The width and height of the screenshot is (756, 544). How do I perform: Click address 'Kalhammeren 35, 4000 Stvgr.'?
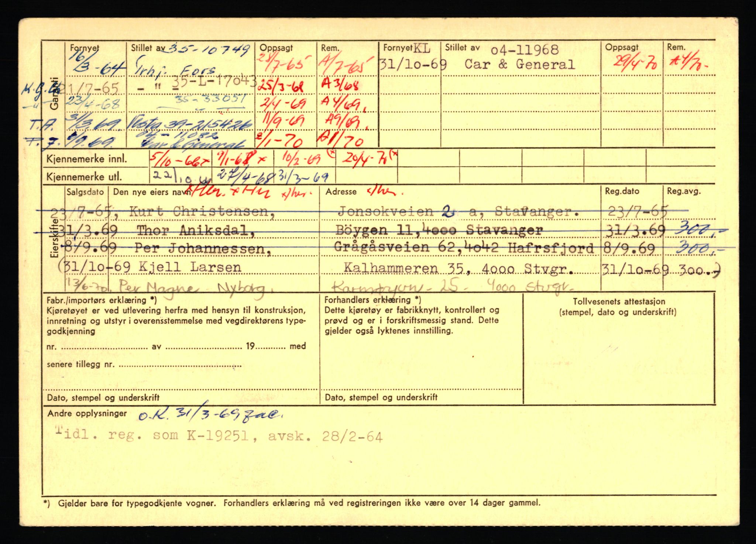click(x=459, y=268)
